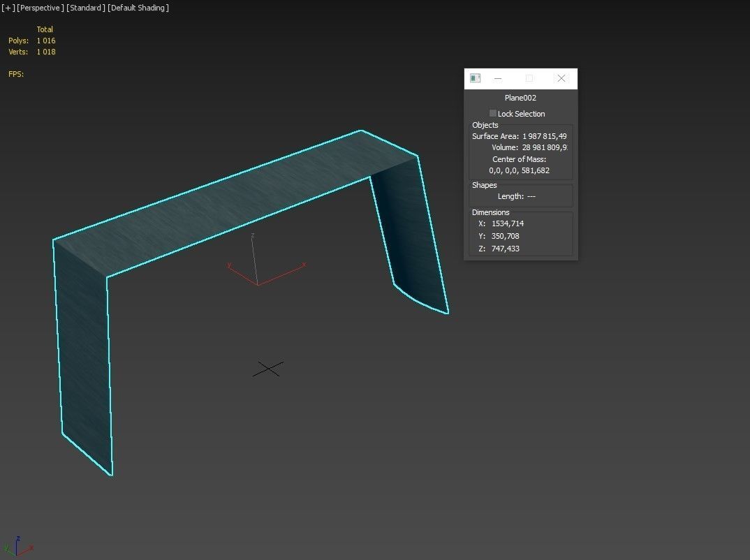Viewport: 750px width, 560px height.
Task: Close the Measure dialog
Action: (x=561, y=78)
